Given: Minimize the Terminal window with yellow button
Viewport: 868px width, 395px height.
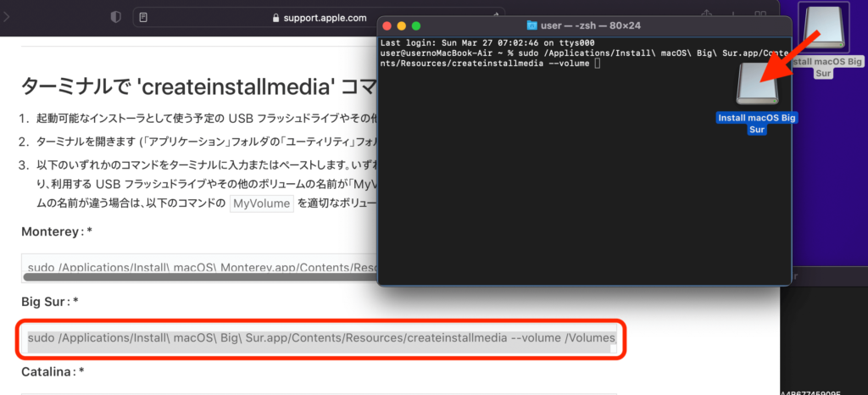Looking at the screenshot, I should pyautogui.click(x=401, y=25).
